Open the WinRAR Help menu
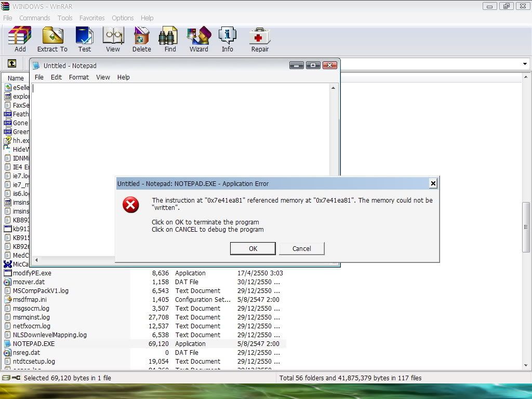 coord(147,18)
